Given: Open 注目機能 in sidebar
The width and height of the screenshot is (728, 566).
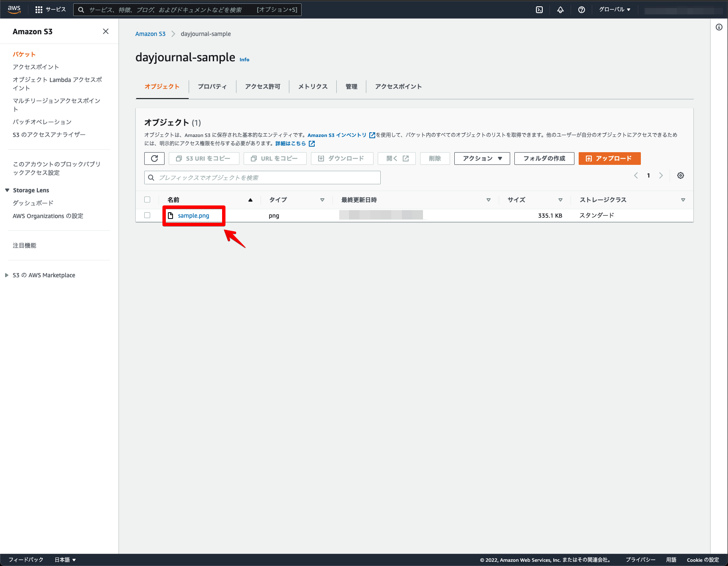Looking at the screenshot, I should (25, 246).
